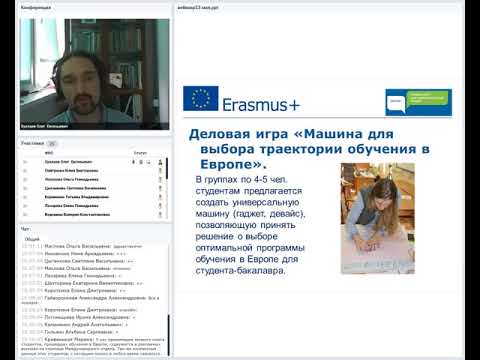Click chat message from Гильмих Альбина Сергеевна
The image size is (480, 360).
pos(70,332)
